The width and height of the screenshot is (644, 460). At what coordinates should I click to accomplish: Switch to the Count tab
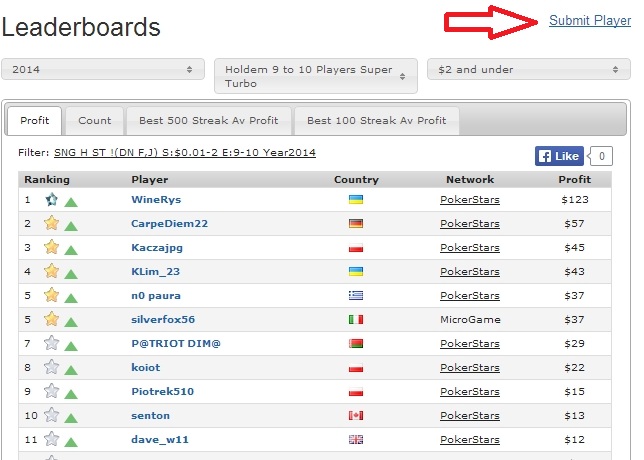coord(94,121)
